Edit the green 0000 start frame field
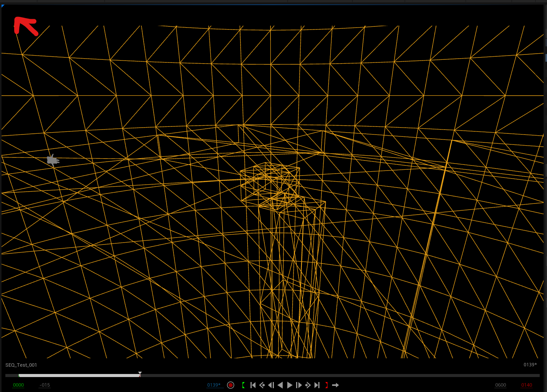This screenshot has height=392, width=547. coord(18,385)
